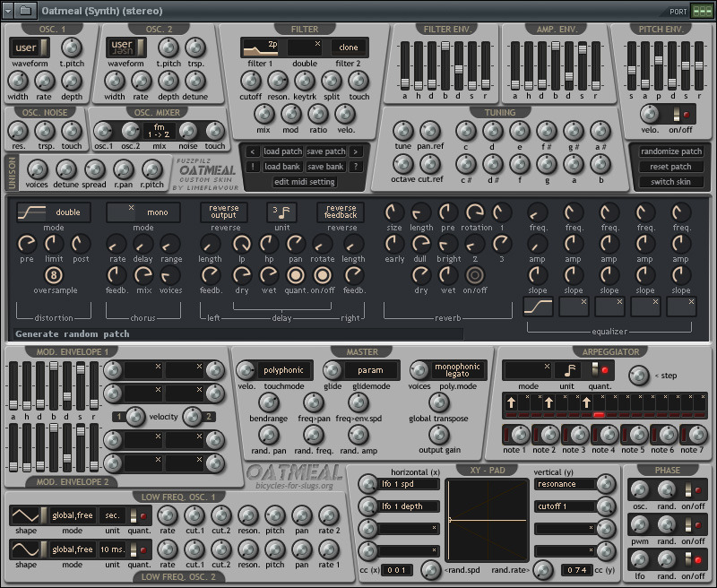
Task: Open the title bar dropdown arrow menu
Action: (8, 11)
